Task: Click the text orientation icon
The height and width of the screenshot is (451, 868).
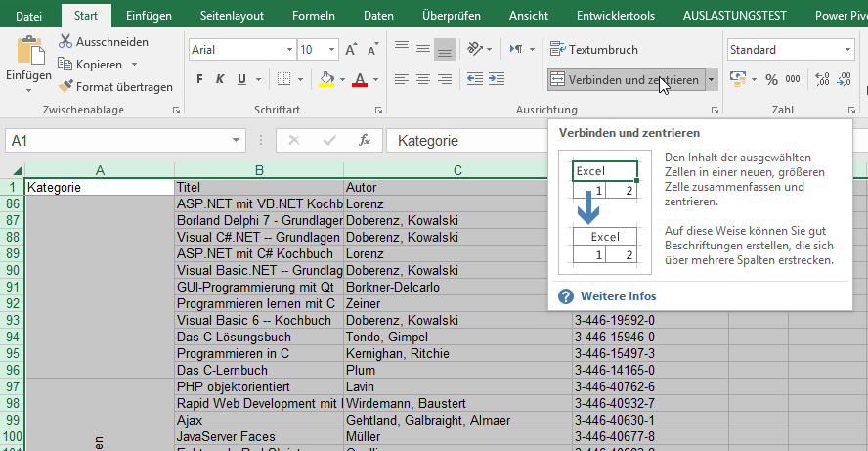Action: point(475,49)
